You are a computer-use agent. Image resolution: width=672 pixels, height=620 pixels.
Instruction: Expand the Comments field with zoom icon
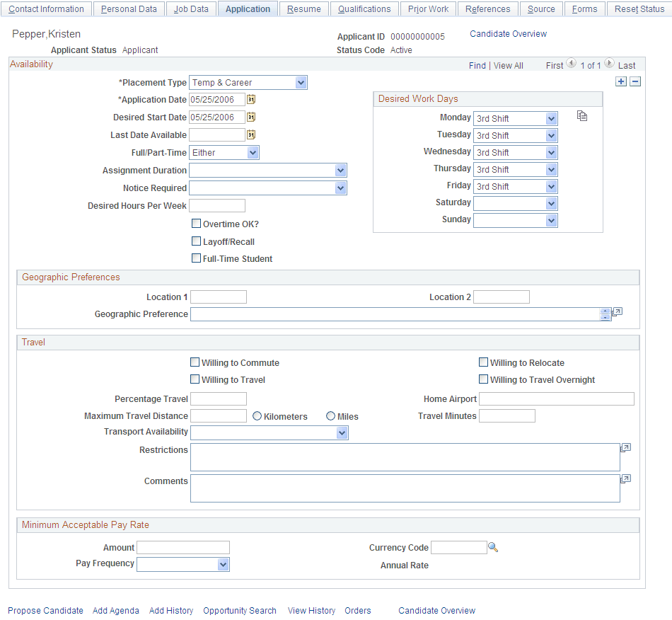click(625, 478)
